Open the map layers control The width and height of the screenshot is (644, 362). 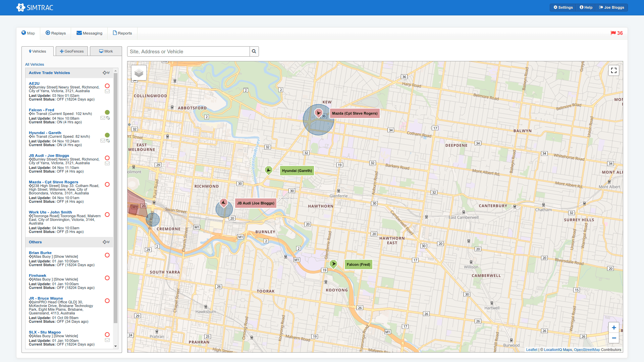(139, 72)
